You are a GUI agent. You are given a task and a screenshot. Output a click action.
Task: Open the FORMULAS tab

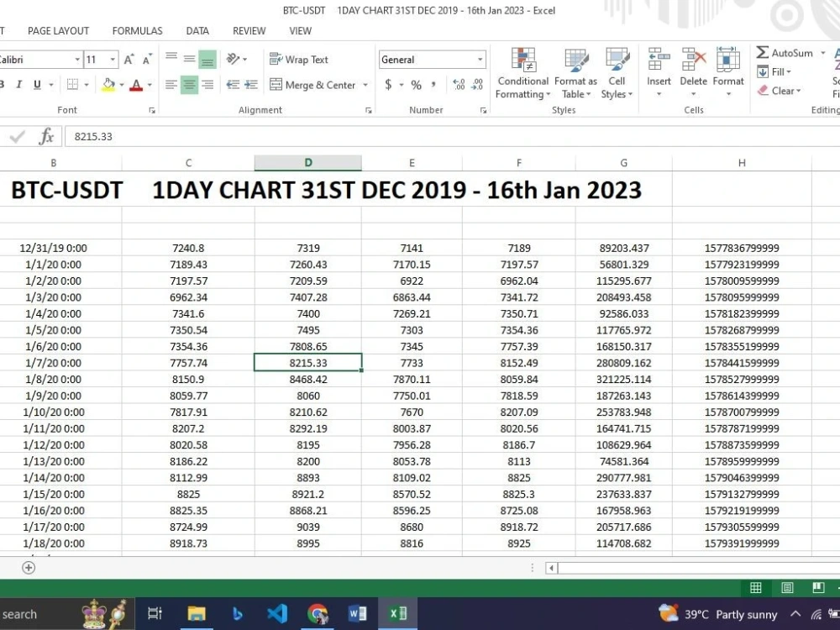tap(137, 31)
